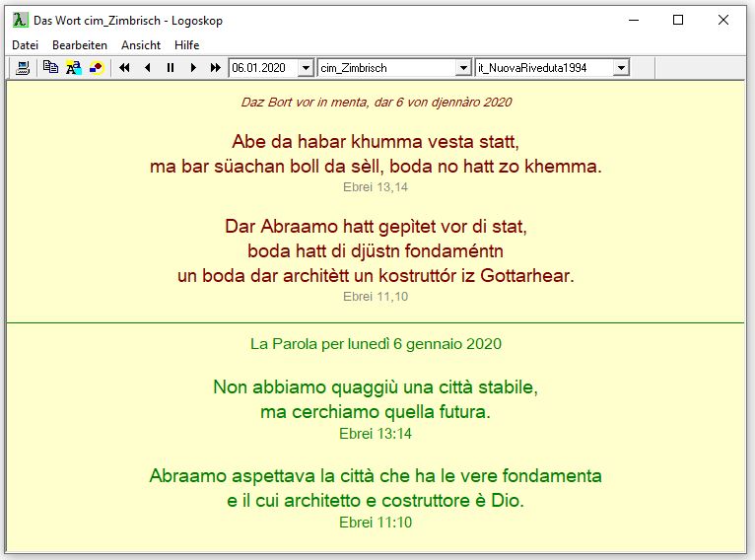
Task: Copy text with the copy icon
Action: click(x=50, y=68)
